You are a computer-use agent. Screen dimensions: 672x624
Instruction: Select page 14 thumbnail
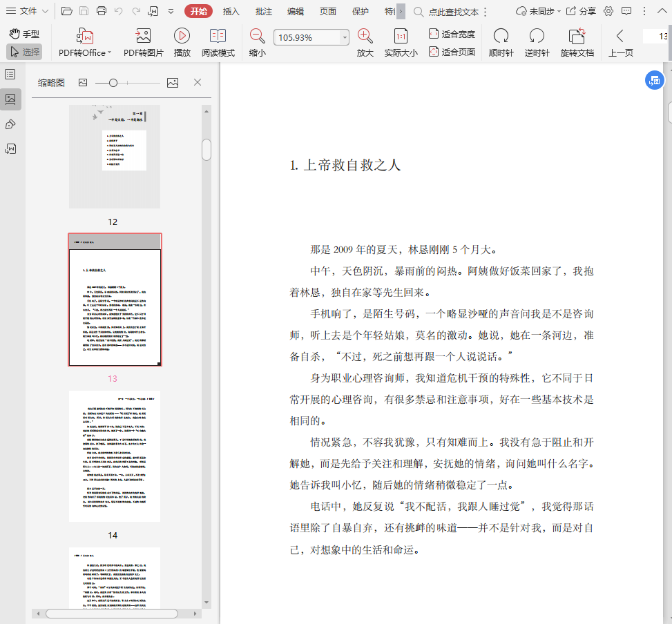pos(115,456)
